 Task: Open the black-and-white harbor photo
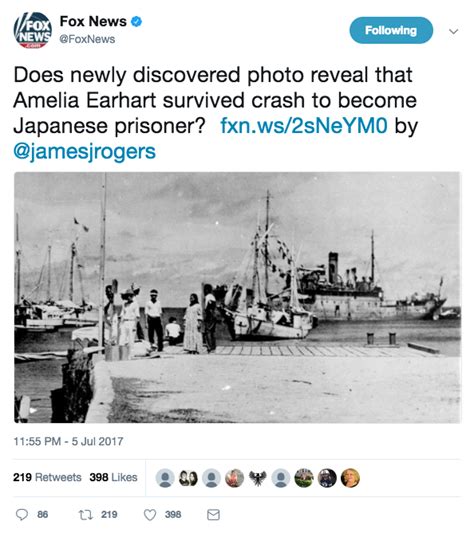[x=237, y=298]
